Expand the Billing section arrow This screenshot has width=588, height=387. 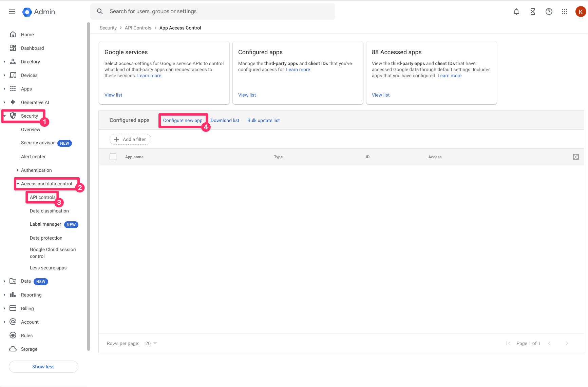tap(4, 308)
